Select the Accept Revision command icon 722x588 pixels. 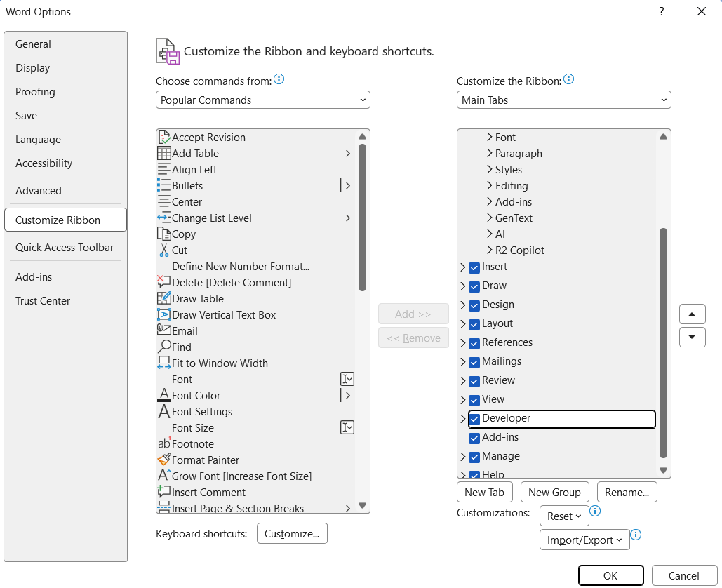pyautogui.click(x=164, y=138)
